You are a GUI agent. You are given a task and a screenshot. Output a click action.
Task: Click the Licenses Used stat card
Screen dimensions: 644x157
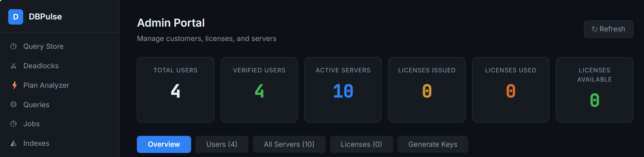tap(511, 90)
